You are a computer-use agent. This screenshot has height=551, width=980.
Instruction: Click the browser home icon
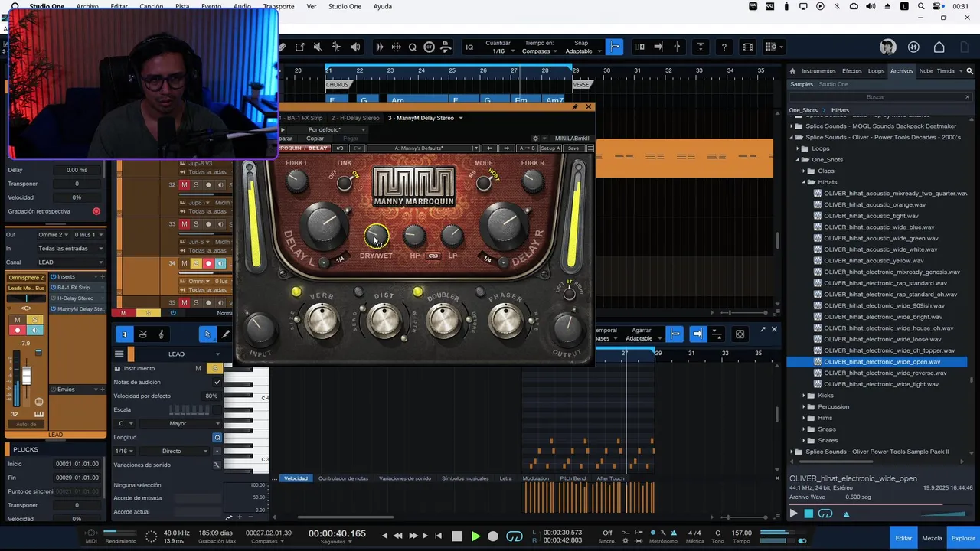coord(793,71)
